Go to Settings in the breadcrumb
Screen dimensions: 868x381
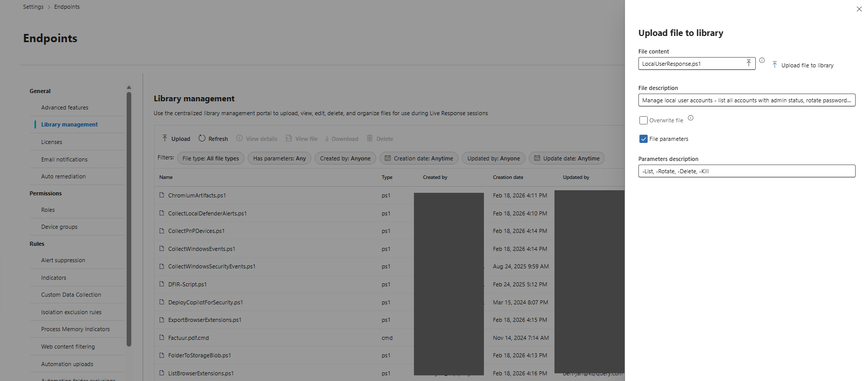33,7
